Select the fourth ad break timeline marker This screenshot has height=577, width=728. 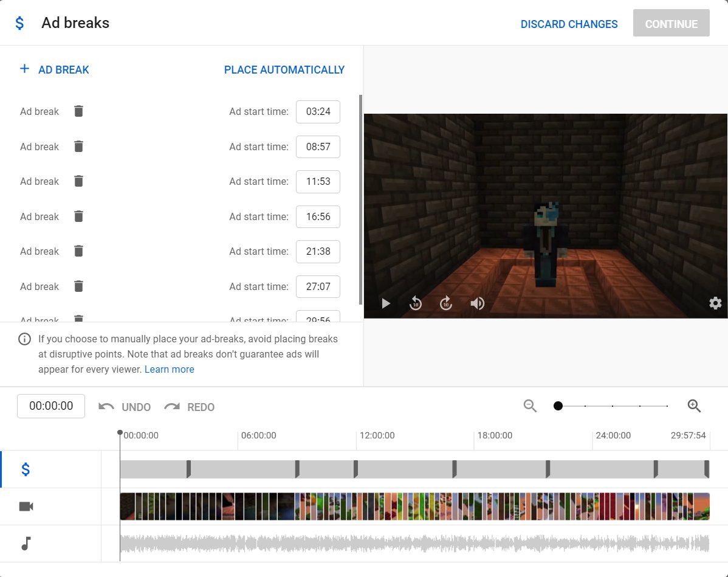point(455,469)
